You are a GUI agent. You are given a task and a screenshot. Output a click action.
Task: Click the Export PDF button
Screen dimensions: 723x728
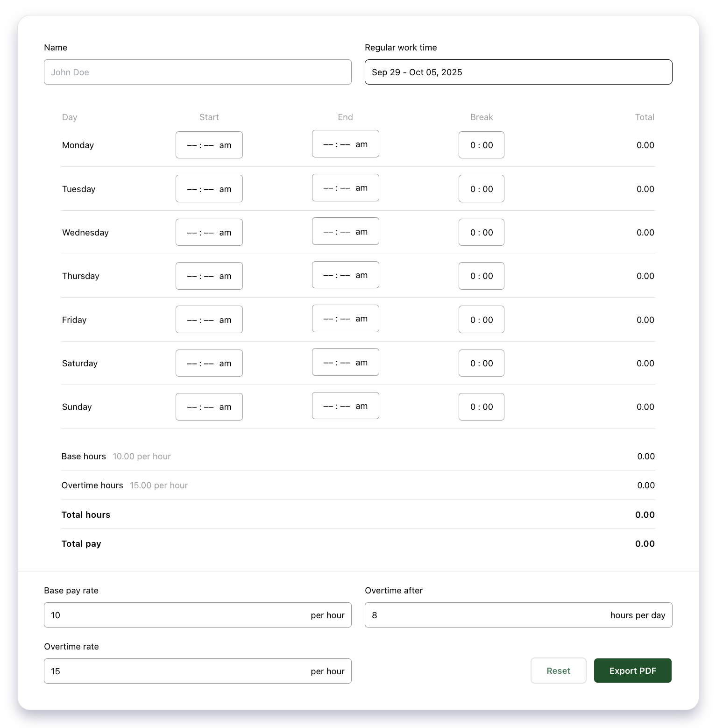pos(632,671)
